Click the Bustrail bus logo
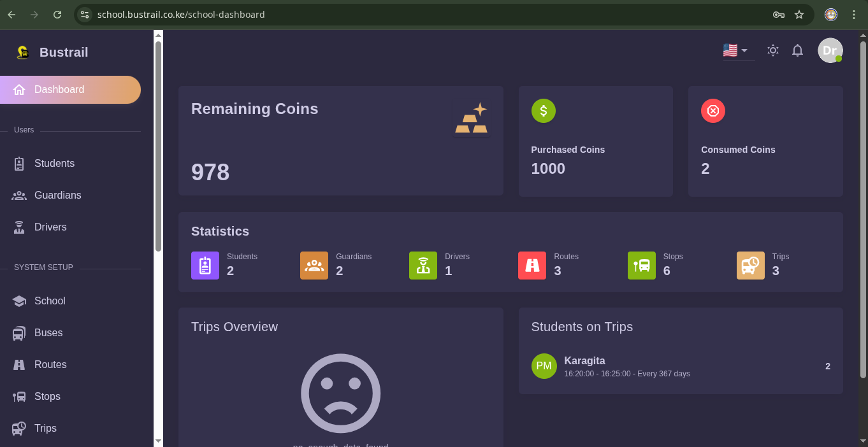Image resolution: width=868 pixels, height=447 pixels. click(x=22, y=52)
